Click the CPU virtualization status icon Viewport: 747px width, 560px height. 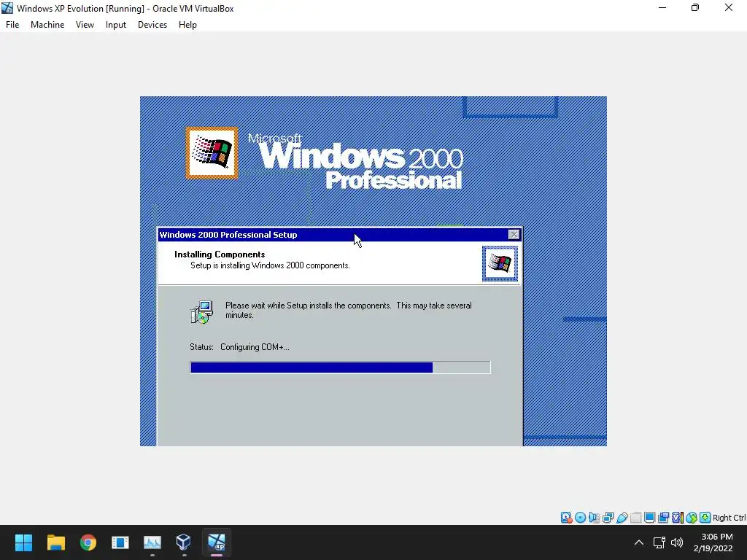point(677,518)
